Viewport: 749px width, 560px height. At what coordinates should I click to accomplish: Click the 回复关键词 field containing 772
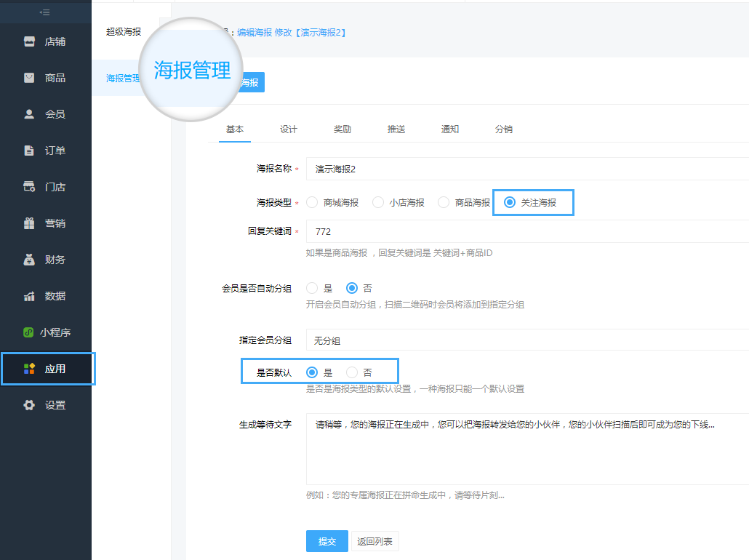(527, 231)
